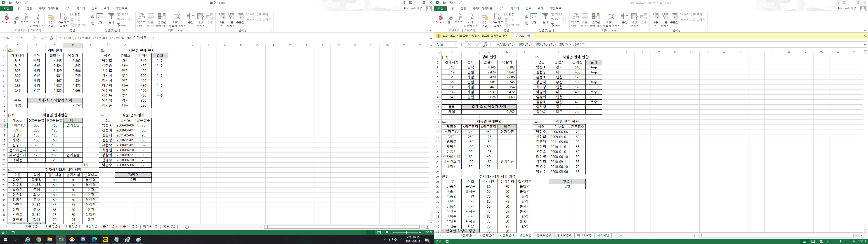Image resolution: width=868 pixels, height=244 pixels.
Task: Switch to 분석작업-1 sheet tab in right window
Action: pos(544,235)
